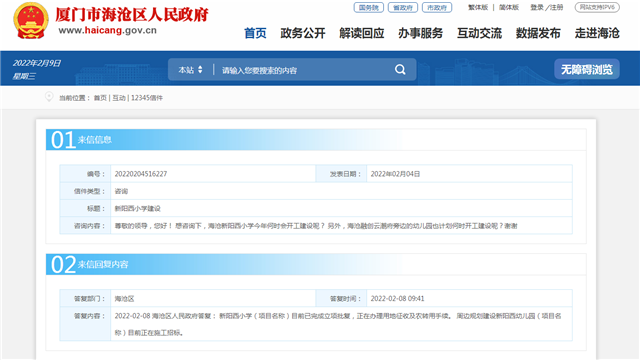Click the IPv6 support badge
The width and height of the screenshot is (640, 360).
click(597, 7)
